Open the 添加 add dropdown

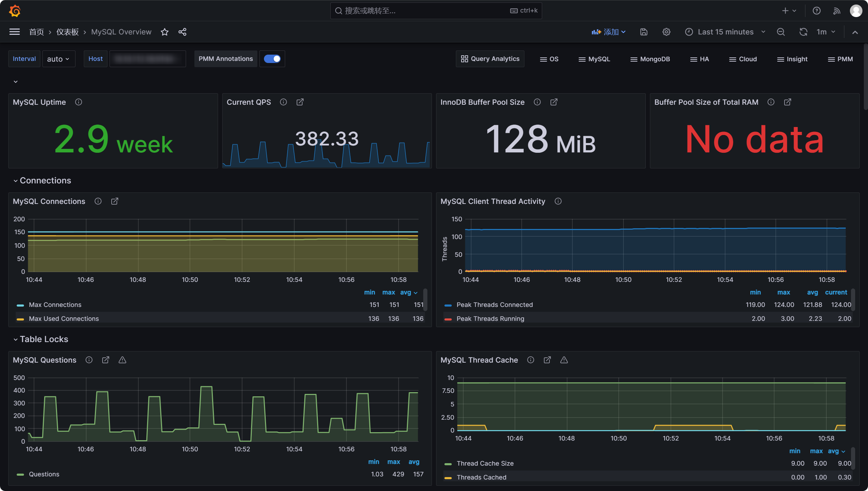click(x=609, y=32)
